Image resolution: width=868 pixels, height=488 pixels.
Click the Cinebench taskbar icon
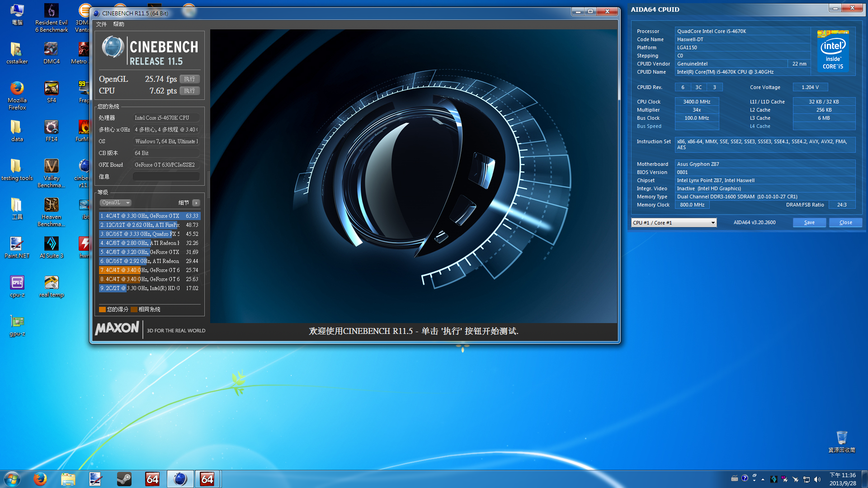pos(180,479)
